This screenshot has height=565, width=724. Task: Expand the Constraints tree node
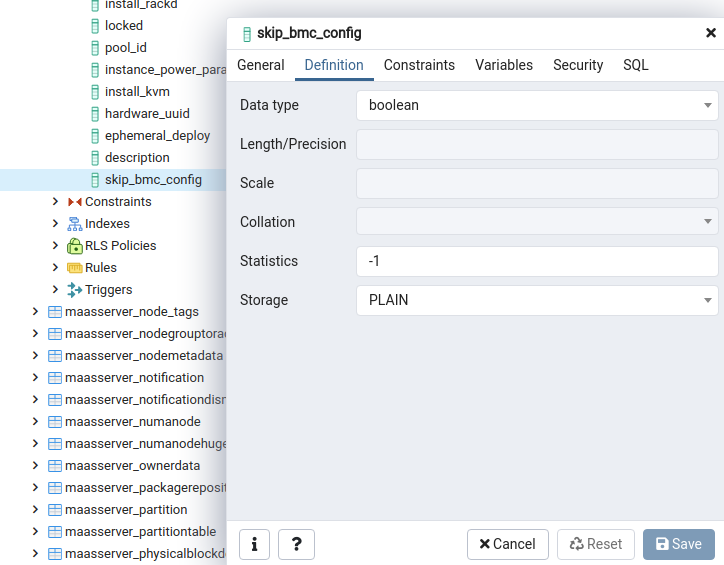pos(56,202)
